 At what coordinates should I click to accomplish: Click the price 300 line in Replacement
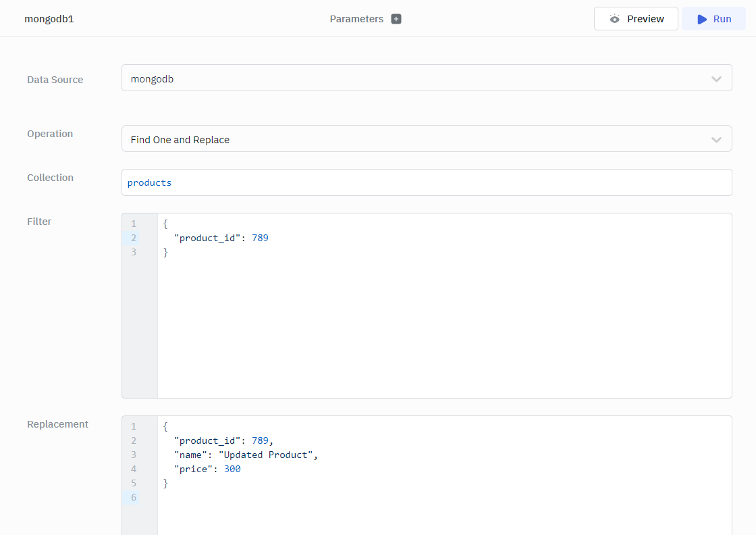207,469
